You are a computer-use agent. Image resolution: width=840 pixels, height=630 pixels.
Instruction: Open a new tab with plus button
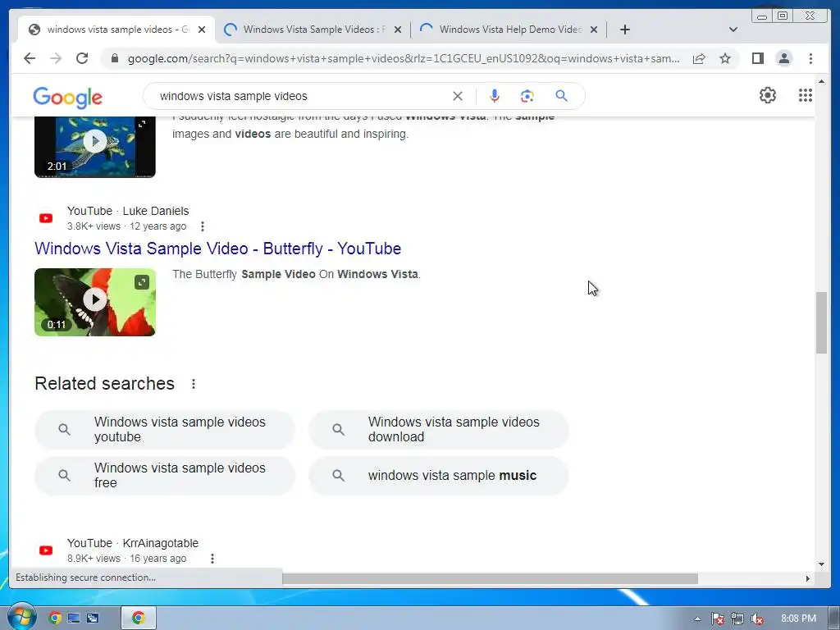[624, 30]
